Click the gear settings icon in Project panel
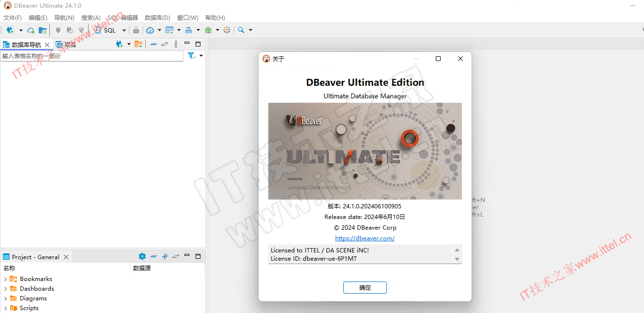 click(x=142, y=256)
